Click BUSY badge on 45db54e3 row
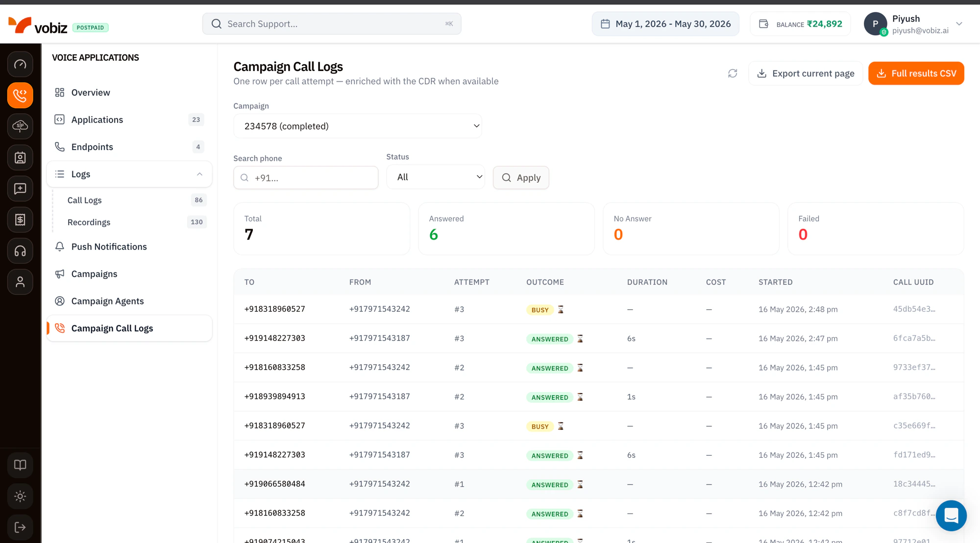980x543 pixels. (539, 310)
